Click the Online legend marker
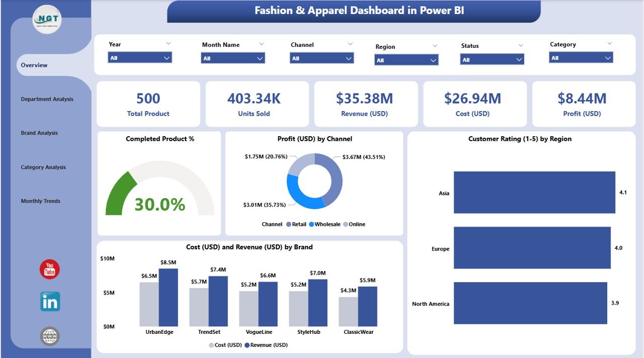644x358 pixels. [346, 224]
